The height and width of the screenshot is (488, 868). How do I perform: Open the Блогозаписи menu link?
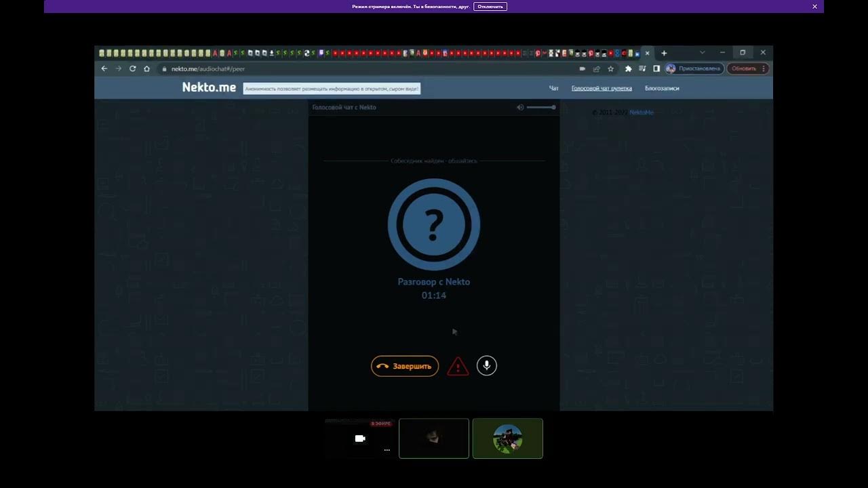[662, 88]
